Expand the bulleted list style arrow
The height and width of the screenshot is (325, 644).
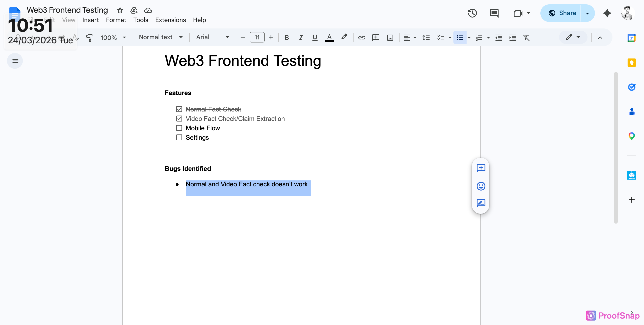[469, 38]
